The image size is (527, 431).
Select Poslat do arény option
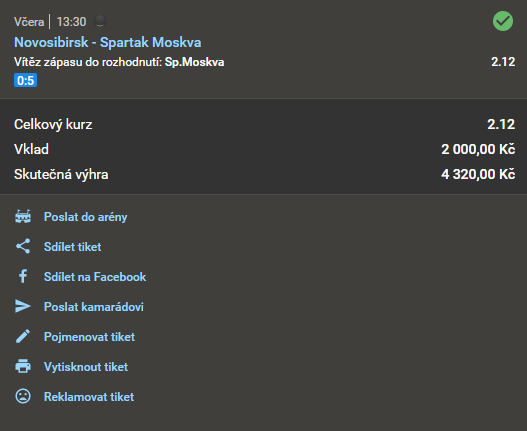click(x=85, y=217)
